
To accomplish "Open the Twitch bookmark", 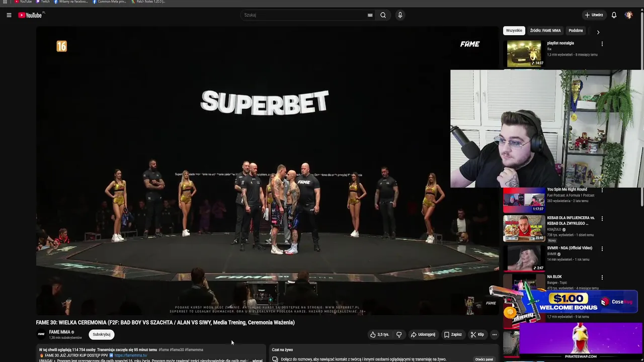I will coord(43,2).
